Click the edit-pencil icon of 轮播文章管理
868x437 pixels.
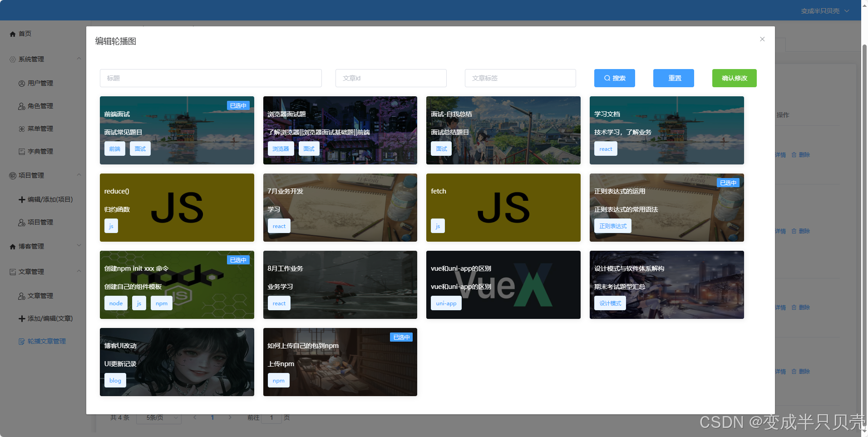tap(21, 341)
